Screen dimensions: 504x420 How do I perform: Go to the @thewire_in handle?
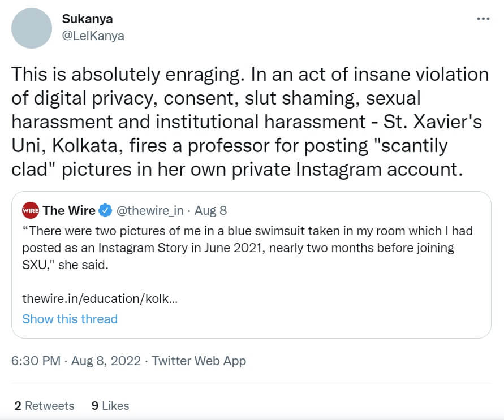coord(150,210)
